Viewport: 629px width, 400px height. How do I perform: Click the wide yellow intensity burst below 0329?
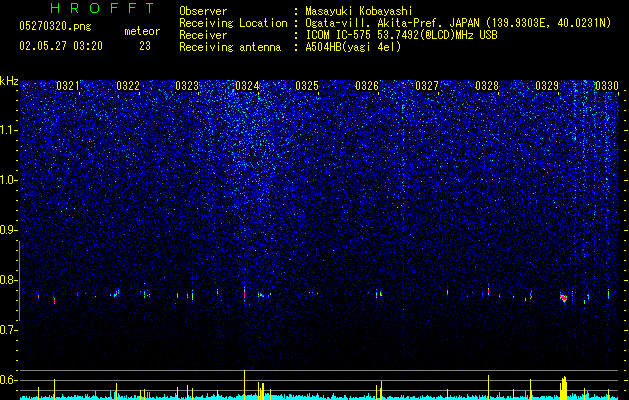(x=564, y=386)
